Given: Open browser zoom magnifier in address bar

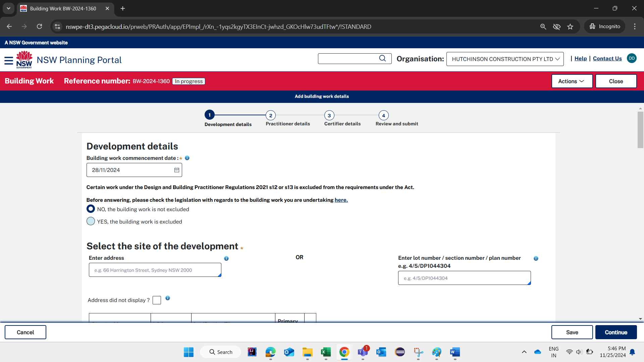Looking at the screenshot, I should 543,26.
